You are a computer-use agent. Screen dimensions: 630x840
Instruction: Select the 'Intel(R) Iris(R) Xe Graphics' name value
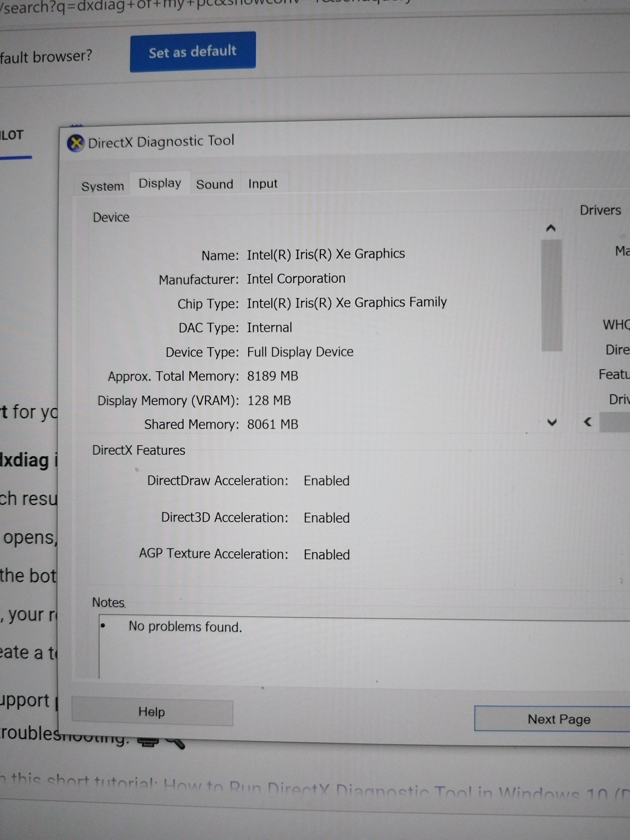tap(326, 254)
